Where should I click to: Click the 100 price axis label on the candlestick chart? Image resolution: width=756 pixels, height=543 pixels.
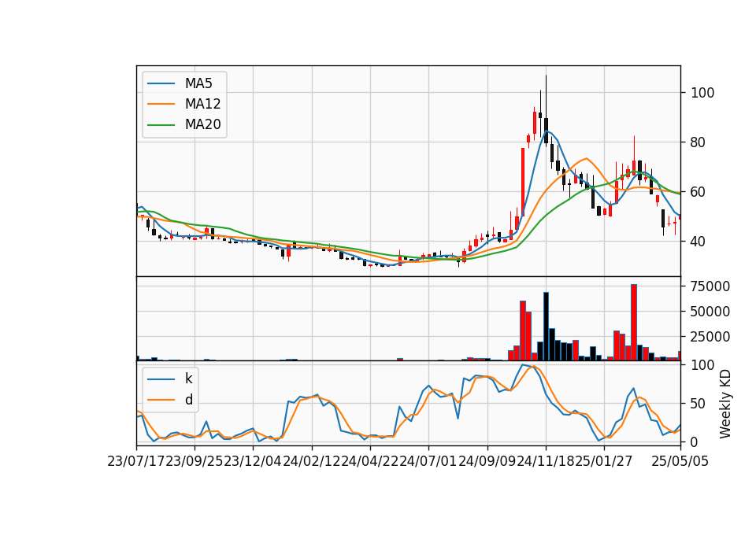[702, 93]
